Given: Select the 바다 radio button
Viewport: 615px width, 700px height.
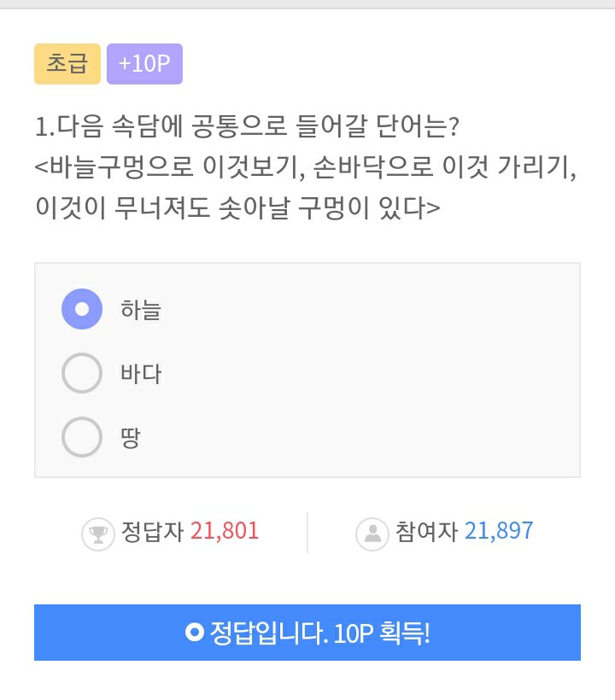Looking at the screenshot, I should pyautogui.click(x=82, y=373).
